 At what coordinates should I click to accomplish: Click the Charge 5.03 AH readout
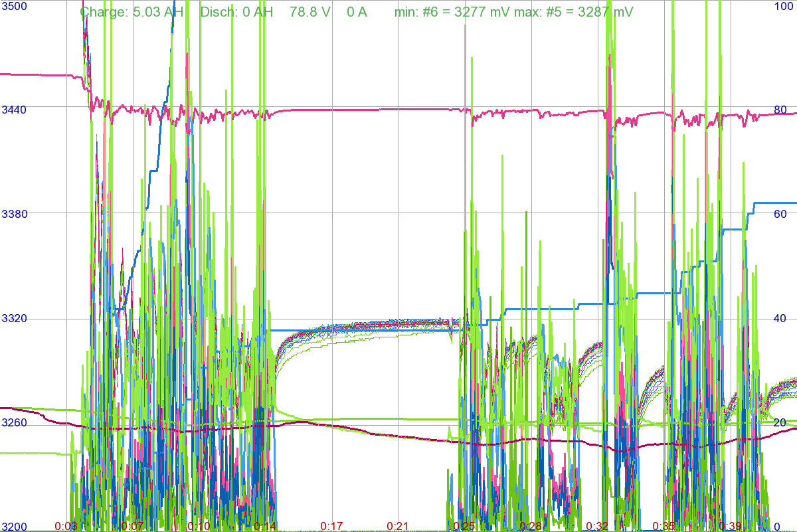[x=132, y=12]
